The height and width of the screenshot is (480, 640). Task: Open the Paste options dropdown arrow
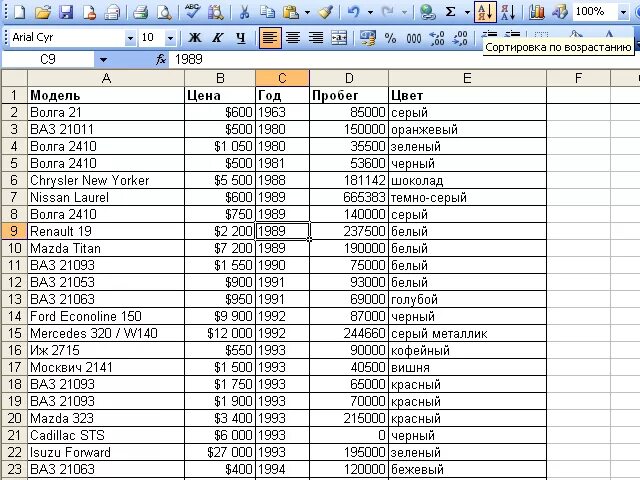(x=307, y=12)
